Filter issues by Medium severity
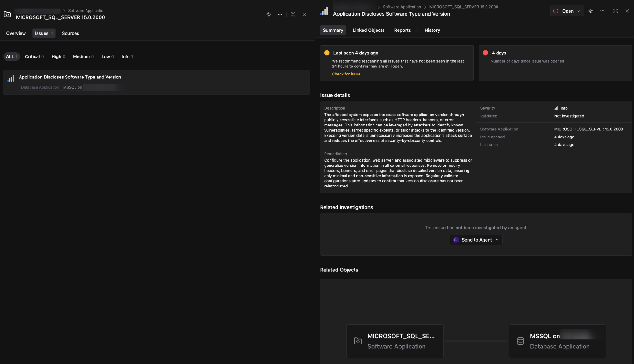The width and height of the screenshot is (634, 364). (83, 56)
